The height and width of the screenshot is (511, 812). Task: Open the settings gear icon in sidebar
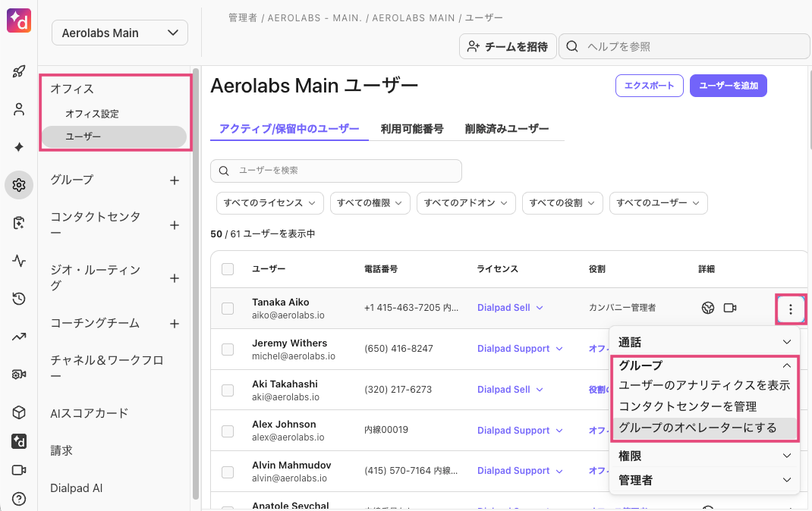(x=19, y=185)
